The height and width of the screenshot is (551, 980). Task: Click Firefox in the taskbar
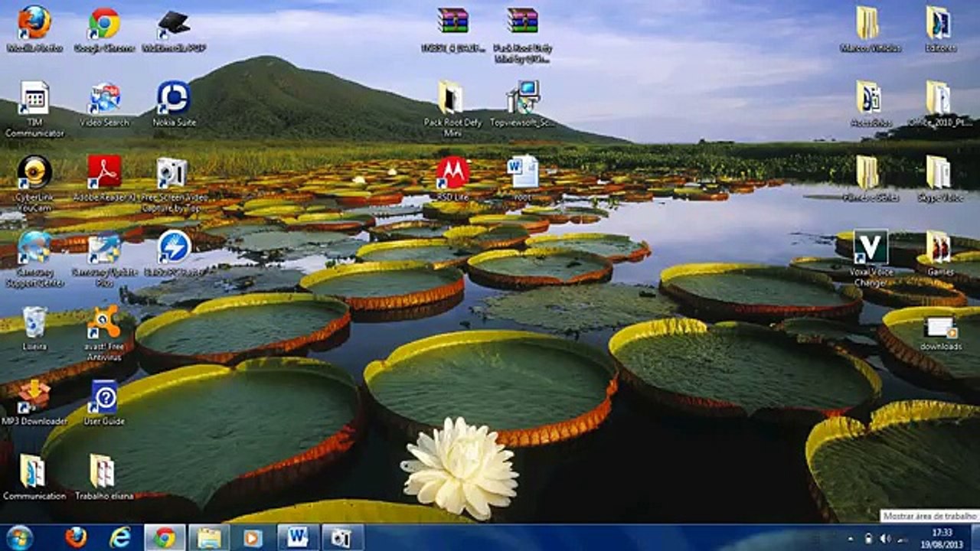click(76, 537)
